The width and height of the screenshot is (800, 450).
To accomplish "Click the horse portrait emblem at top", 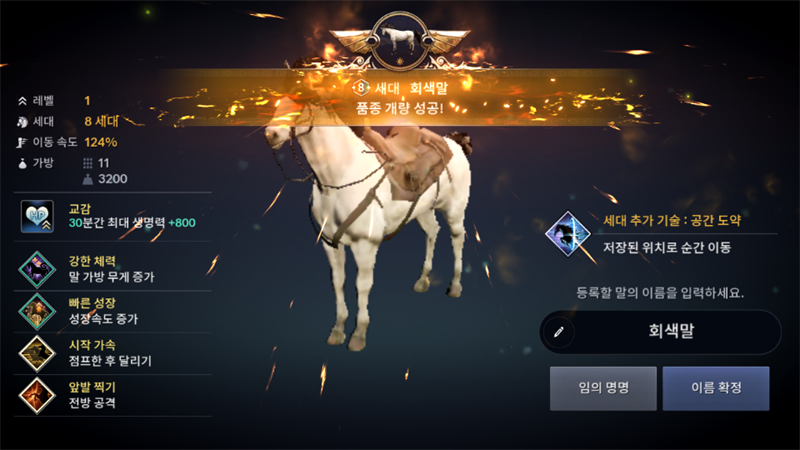I will [399, 41].
